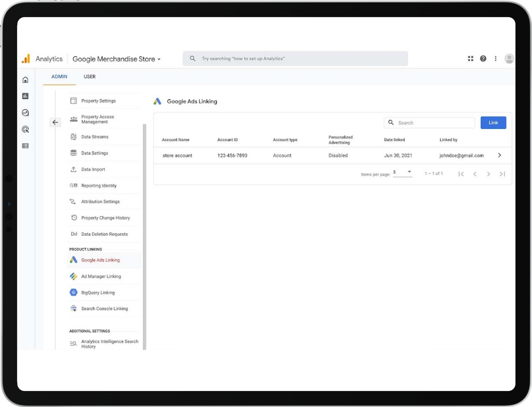Image resolution: width=532 pixels, height=407 pixels.
Task: Expand Google Merchandise Store property selector
Action: 116,59
